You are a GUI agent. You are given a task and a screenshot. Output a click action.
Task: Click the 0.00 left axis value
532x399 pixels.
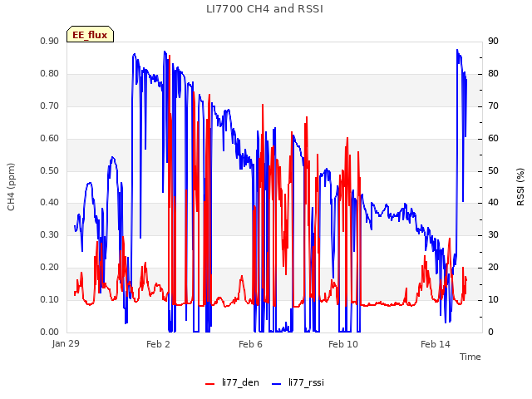[x=50, y=332]
